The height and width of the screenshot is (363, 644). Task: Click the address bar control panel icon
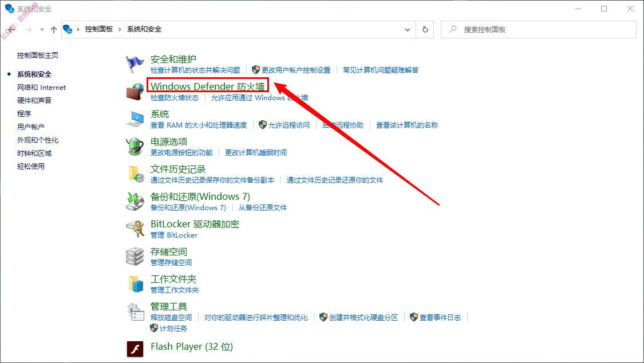[68, 29]
